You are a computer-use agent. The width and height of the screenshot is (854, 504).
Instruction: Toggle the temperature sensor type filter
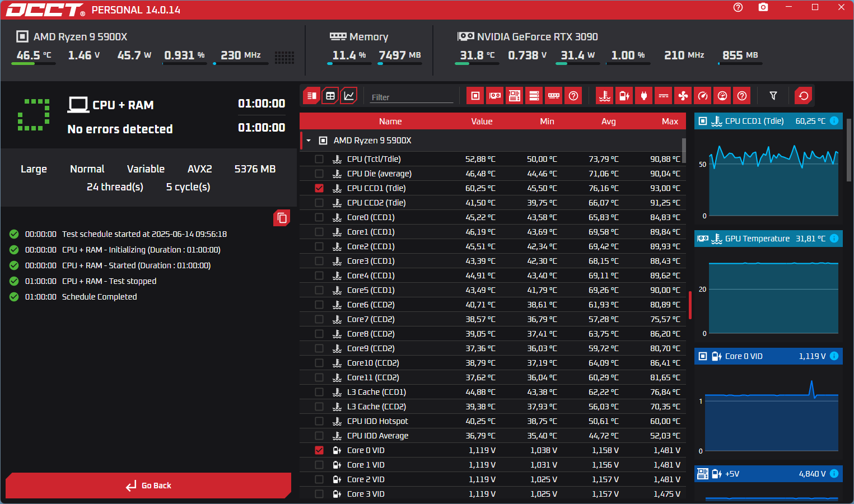(605, 96)
